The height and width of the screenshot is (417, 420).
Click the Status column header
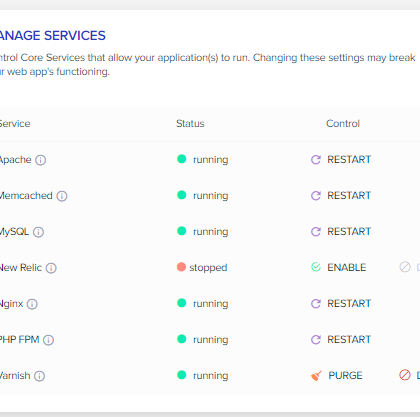click(x=190, y=124)
